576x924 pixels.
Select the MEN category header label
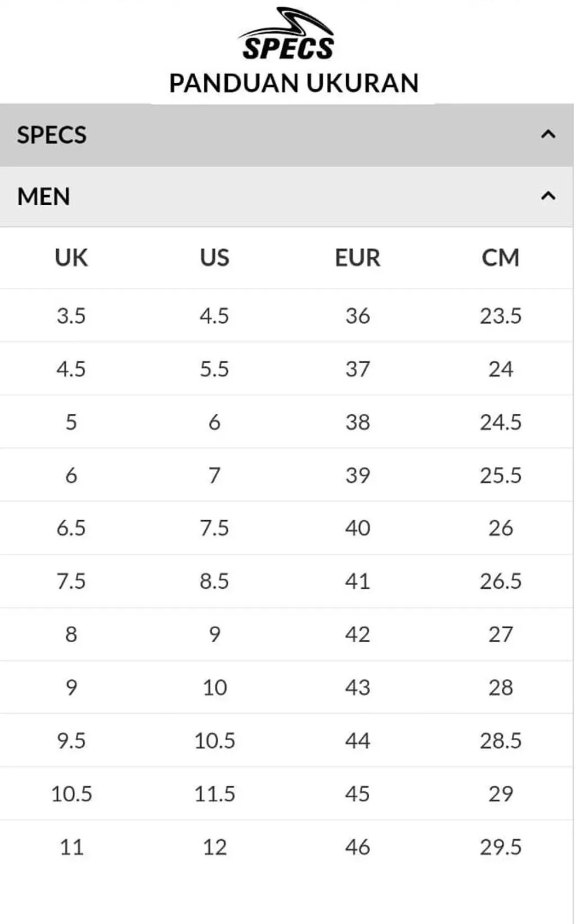(x=44, y=197)
